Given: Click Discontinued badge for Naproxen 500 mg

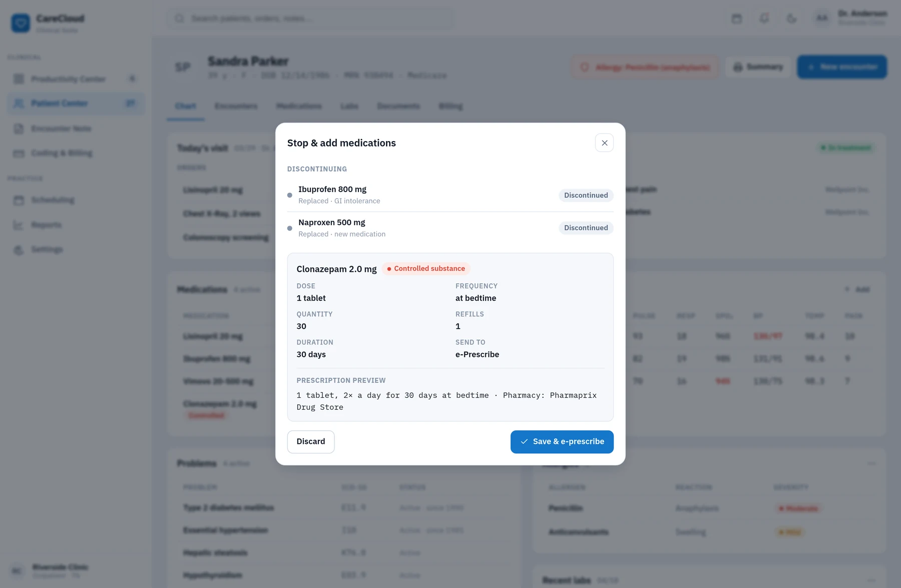Looking at the screenshot, I should pos(586,228).
